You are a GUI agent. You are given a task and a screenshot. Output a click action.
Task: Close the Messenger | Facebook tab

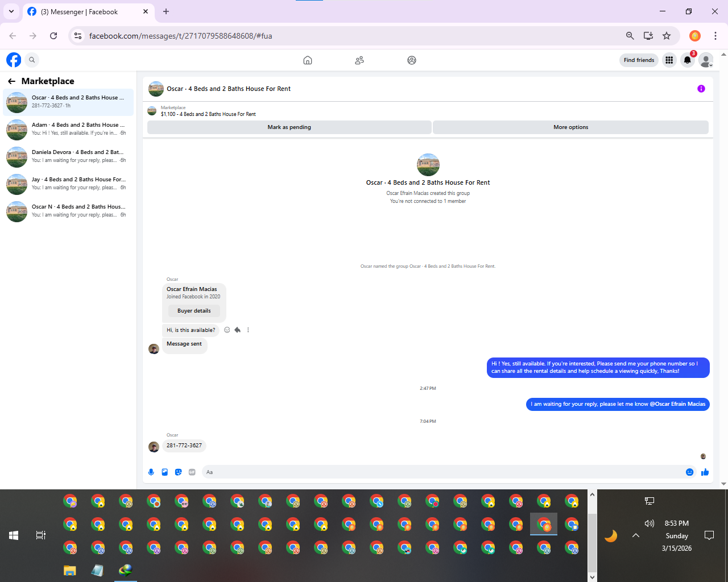(146, 11)
